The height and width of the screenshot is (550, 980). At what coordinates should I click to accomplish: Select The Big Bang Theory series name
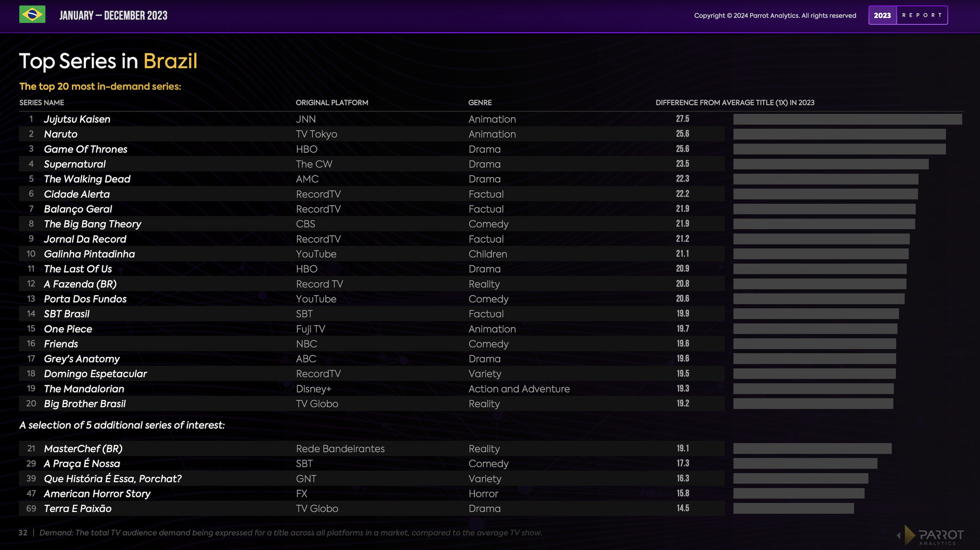92,224
